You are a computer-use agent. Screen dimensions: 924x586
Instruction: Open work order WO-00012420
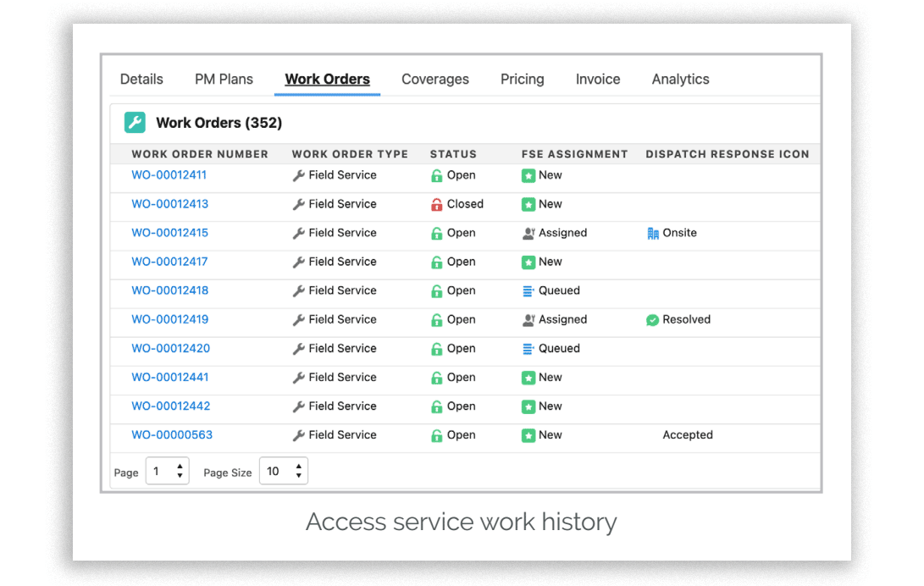click(x=170, y=348)
